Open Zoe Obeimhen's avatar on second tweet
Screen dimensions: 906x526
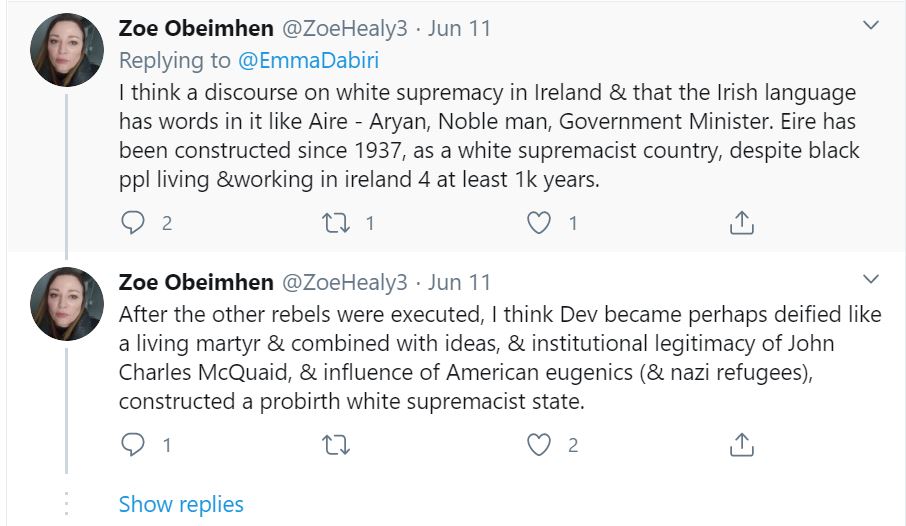click(x=67, y=304)
